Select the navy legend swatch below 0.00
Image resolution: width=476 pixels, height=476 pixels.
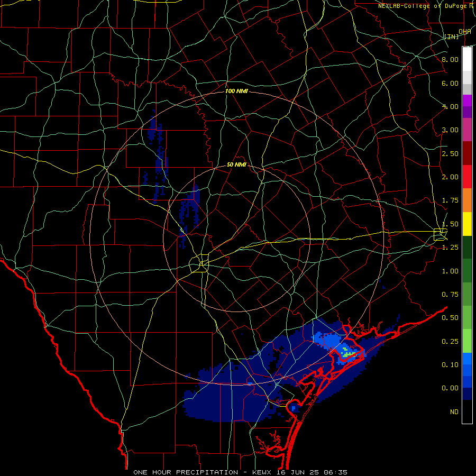point(467,393)
